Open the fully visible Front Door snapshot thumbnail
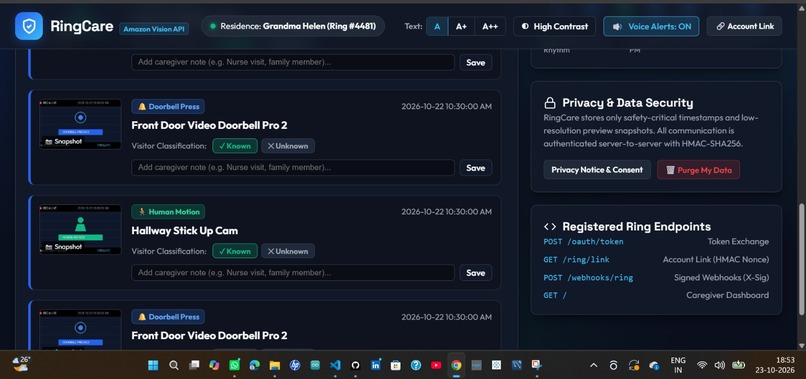Image resolution: width=806 pixels, height=379 pixels. tap(80, 124)
